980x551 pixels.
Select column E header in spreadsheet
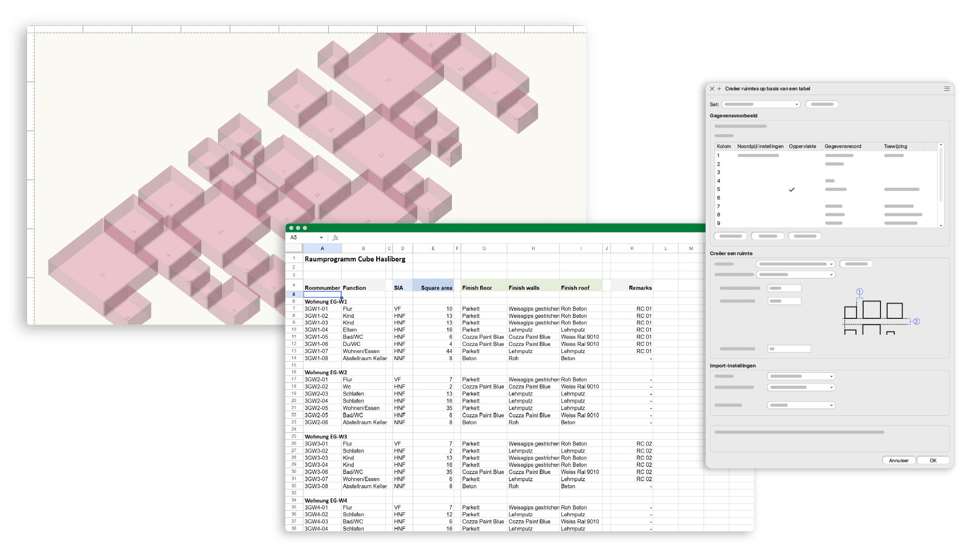pos(433,248)
